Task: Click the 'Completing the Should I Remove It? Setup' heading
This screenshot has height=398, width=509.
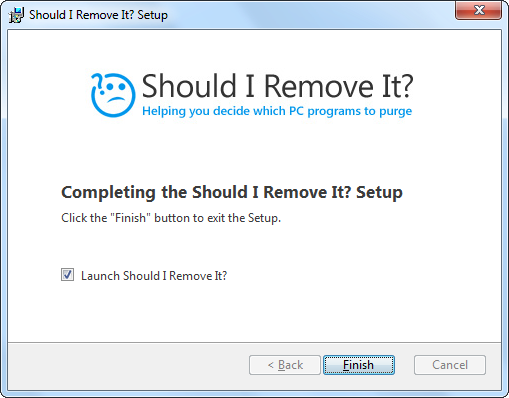Action: pos(232,192)
